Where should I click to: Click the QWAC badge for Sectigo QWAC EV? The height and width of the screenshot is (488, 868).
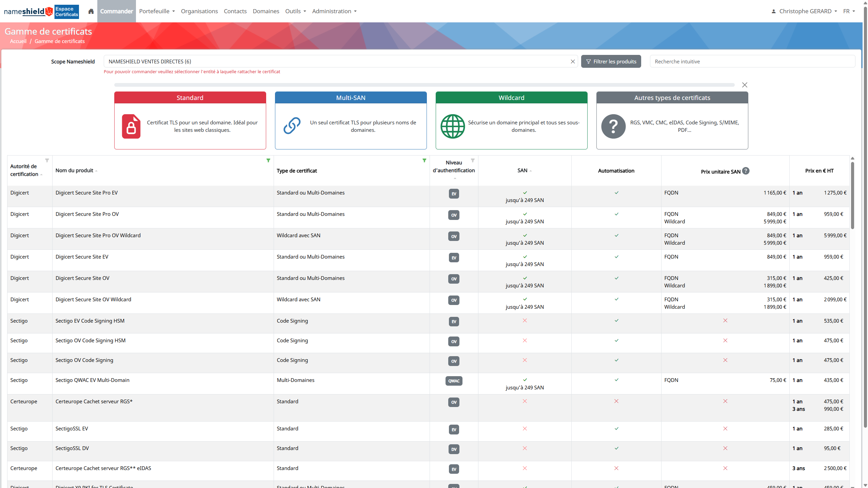click(x=454, y=381)
